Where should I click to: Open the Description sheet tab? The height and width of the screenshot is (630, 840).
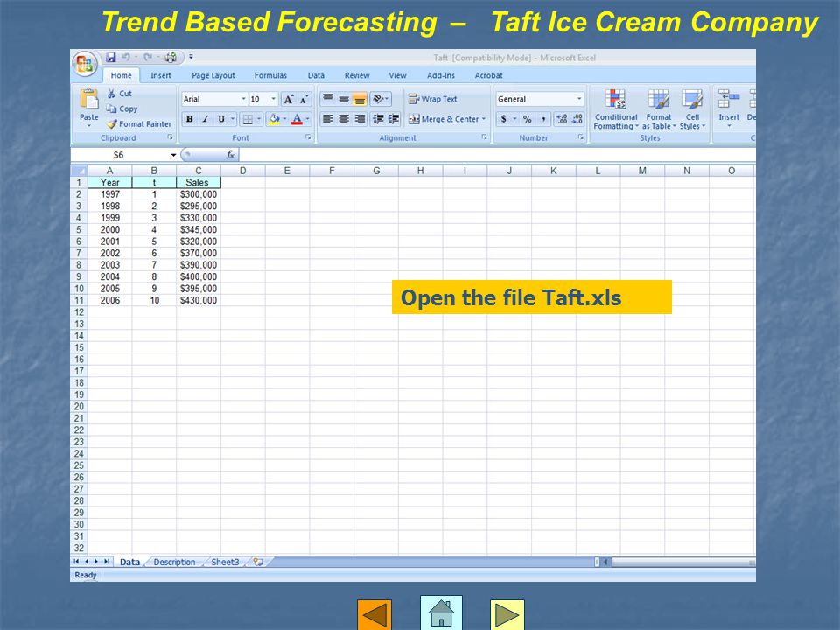[174, 562]
